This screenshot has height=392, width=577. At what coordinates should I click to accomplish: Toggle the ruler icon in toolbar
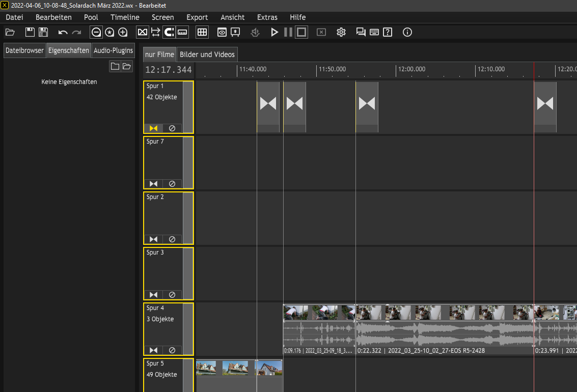point(182,33)
